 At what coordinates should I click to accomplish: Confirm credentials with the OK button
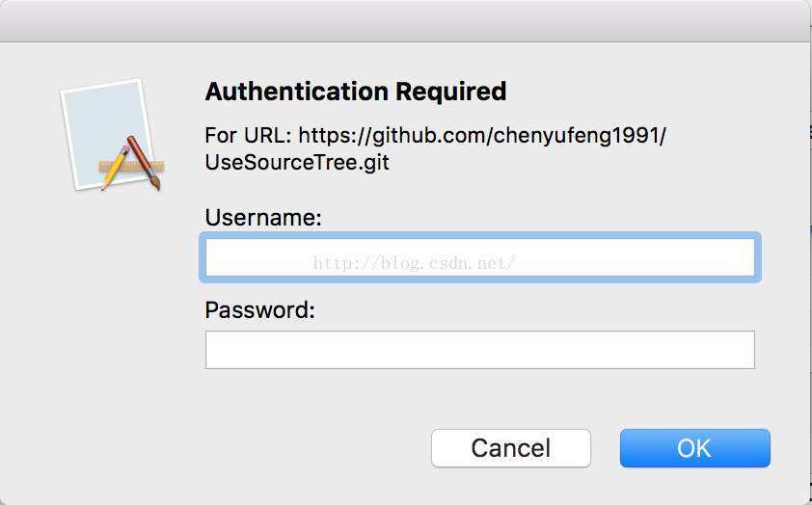[694, 448]
